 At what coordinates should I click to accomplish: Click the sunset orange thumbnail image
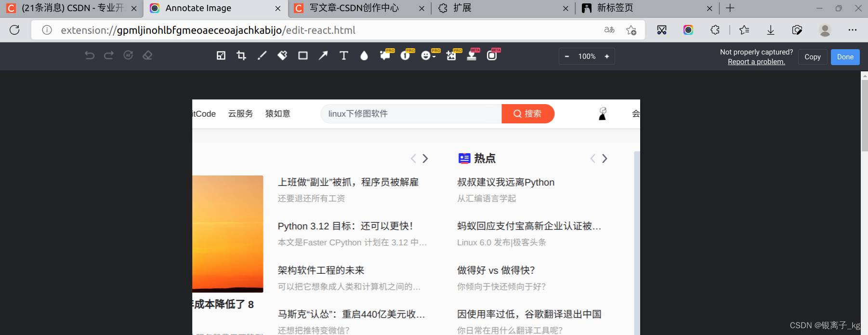click(x=228, y=234)
